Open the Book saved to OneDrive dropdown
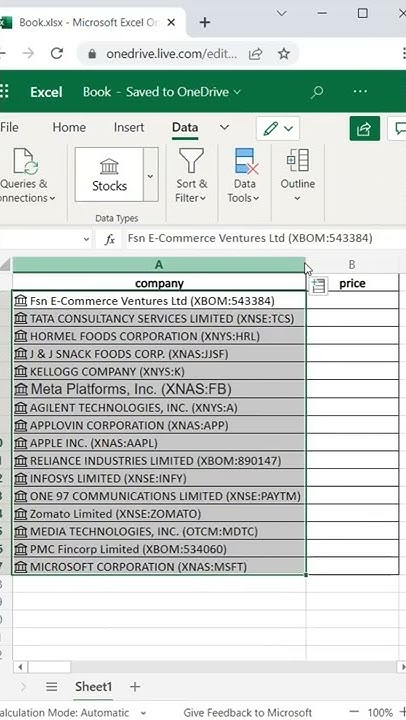The height and width of the screenshot is (720, 406). [162, 92]
